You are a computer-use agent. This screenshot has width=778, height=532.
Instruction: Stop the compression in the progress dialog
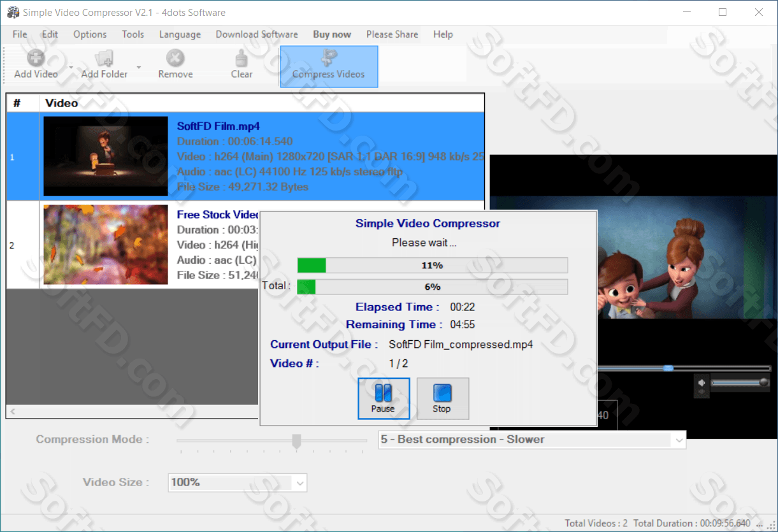click(x=442, y=398)
